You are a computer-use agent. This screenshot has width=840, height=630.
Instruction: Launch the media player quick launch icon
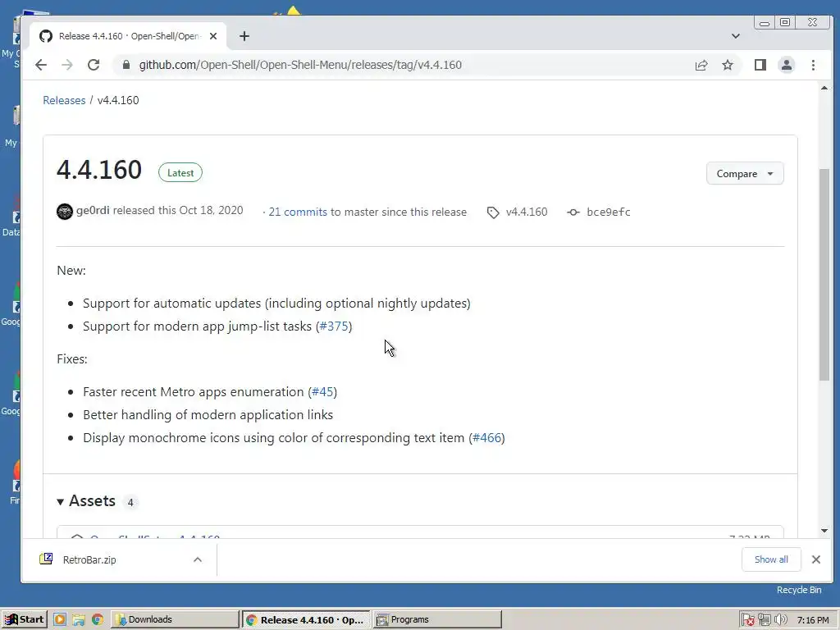coord(60,620)
